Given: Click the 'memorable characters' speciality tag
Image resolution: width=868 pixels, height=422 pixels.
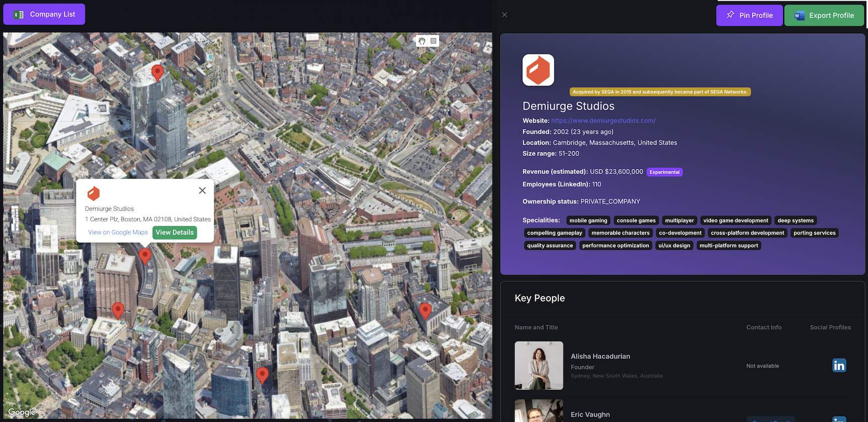Looking at the screenshot, I should coord(620,233).
